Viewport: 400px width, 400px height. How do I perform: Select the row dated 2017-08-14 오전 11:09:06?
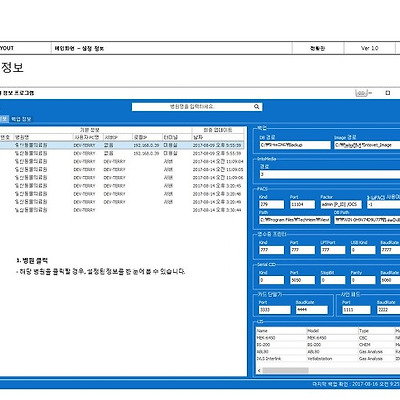[122, 178]
